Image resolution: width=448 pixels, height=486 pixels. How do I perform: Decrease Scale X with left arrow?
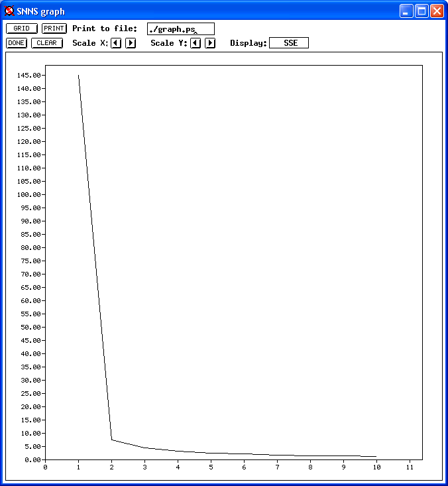tap(116, 43)
